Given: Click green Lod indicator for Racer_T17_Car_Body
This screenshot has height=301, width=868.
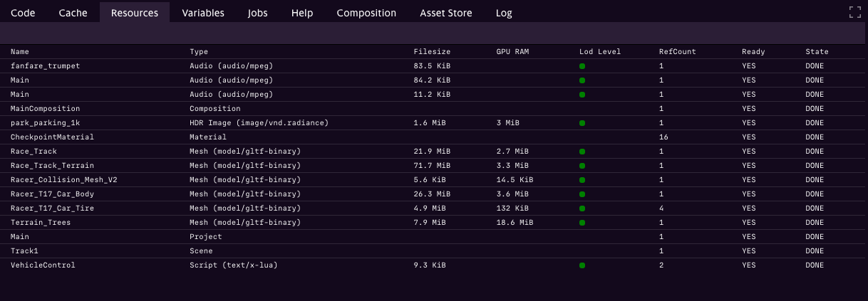Looking at the screenshot, I should (582, 194).
